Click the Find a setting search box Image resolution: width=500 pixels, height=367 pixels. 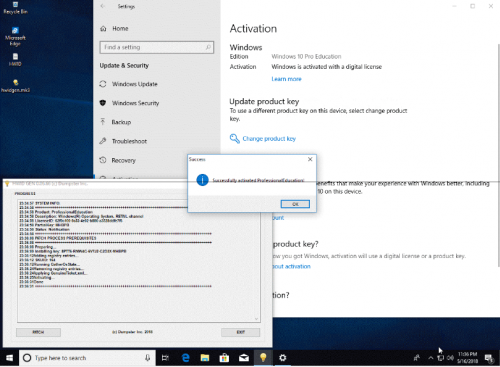[x=156, y=47]
